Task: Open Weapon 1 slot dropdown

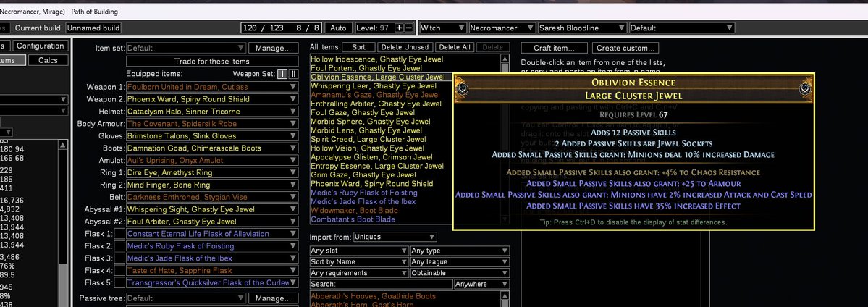Action: (212, 87)
